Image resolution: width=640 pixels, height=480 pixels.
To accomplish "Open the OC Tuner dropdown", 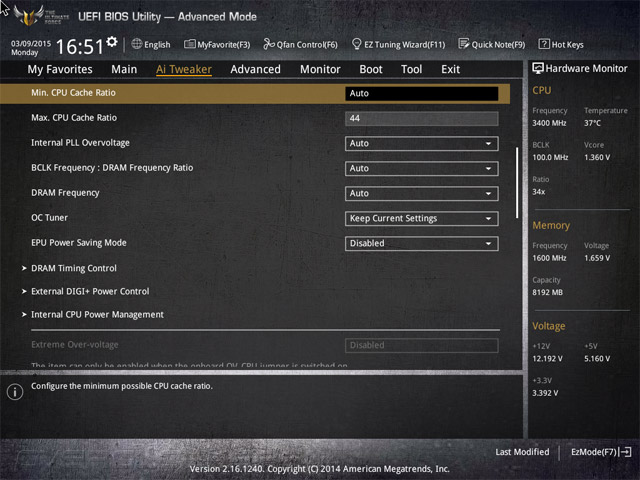I will coord(422,219).
